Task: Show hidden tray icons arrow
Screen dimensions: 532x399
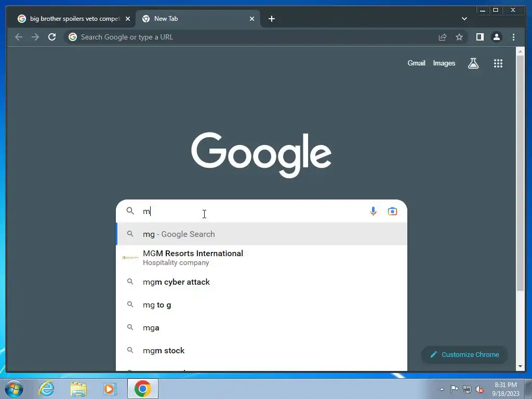Action: (442, 389)
